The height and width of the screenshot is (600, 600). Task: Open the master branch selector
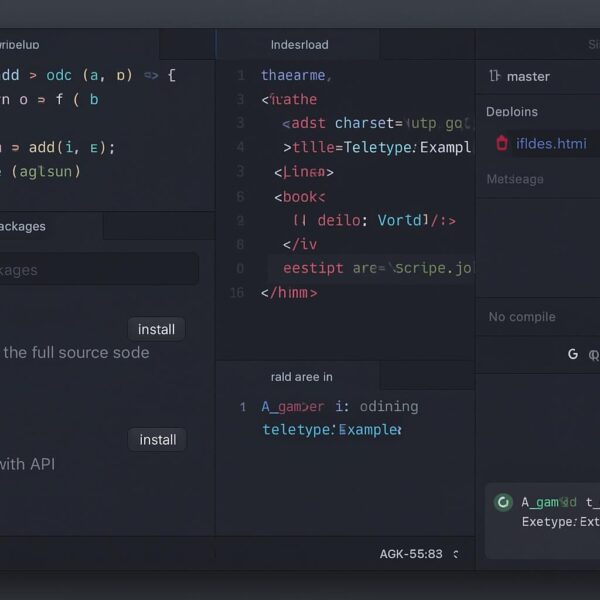click(x=528, y=76)
